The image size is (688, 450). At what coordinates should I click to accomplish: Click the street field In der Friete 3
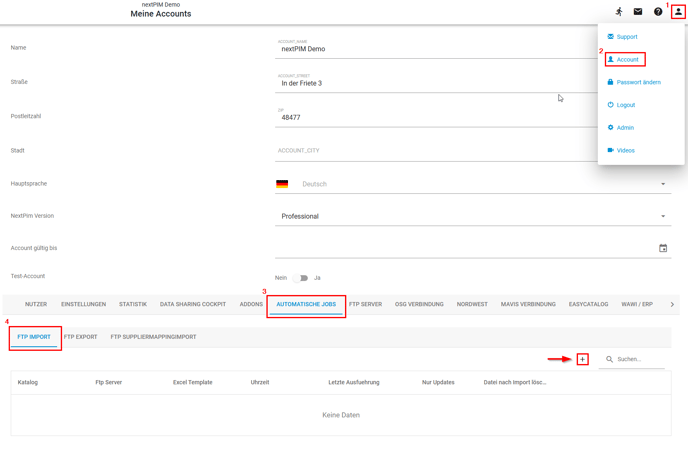coord(437,83)
